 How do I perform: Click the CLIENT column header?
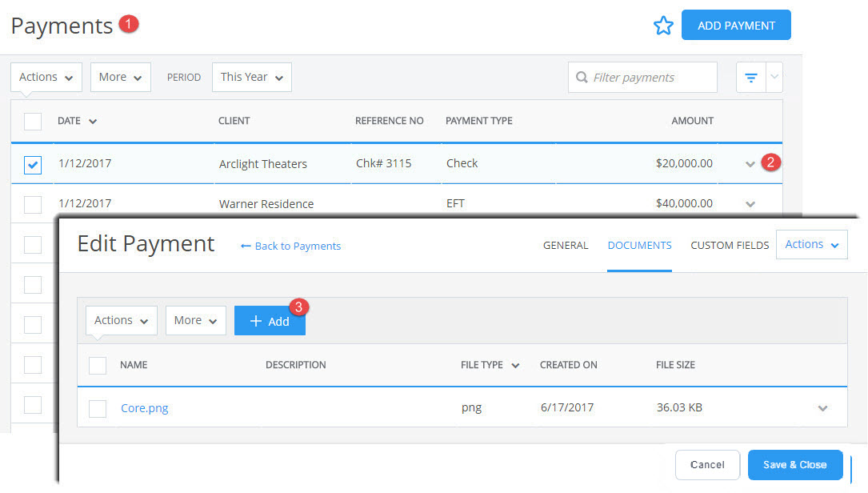[234, 121]
